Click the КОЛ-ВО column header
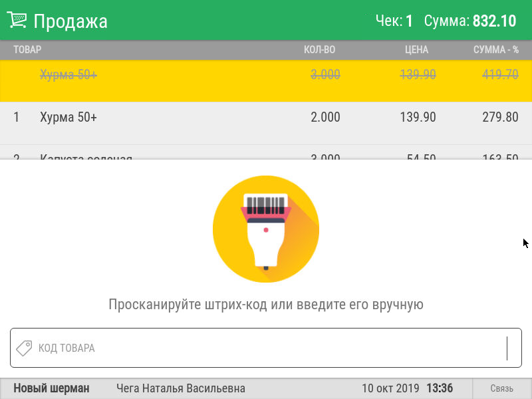 coord(320,49)
